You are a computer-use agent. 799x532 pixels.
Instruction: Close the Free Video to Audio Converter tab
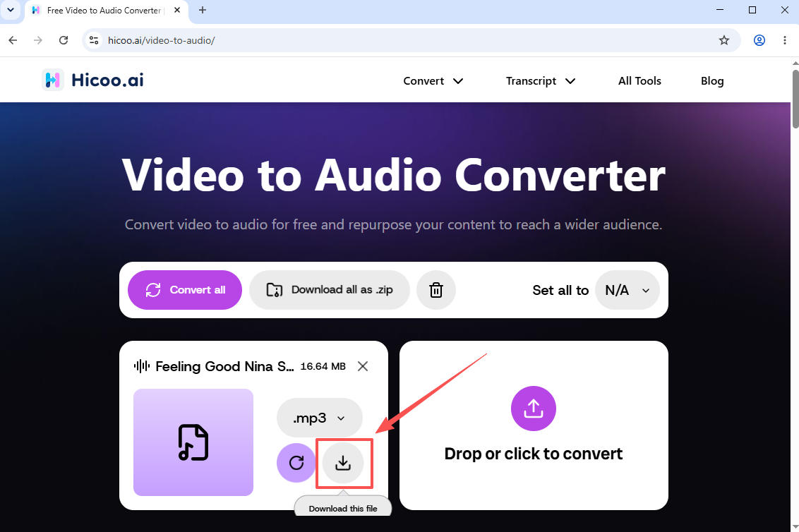(177, 10)
